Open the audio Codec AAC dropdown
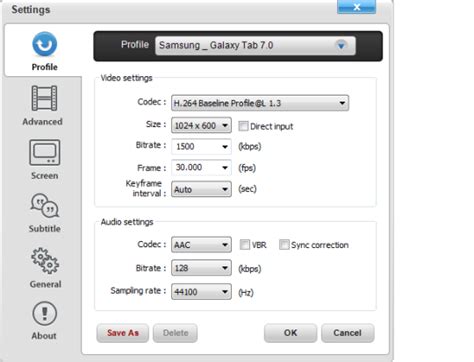 [201, 245]
